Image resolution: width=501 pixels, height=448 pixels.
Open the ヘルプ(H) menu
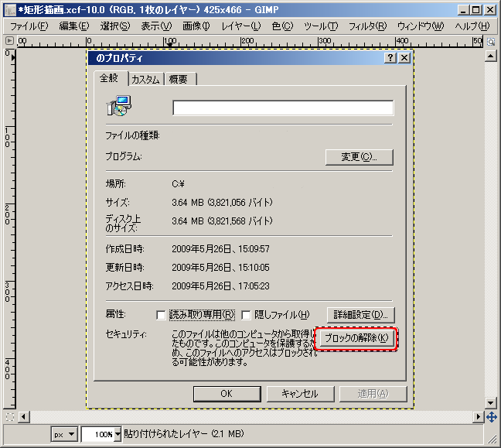pos(472,26)
